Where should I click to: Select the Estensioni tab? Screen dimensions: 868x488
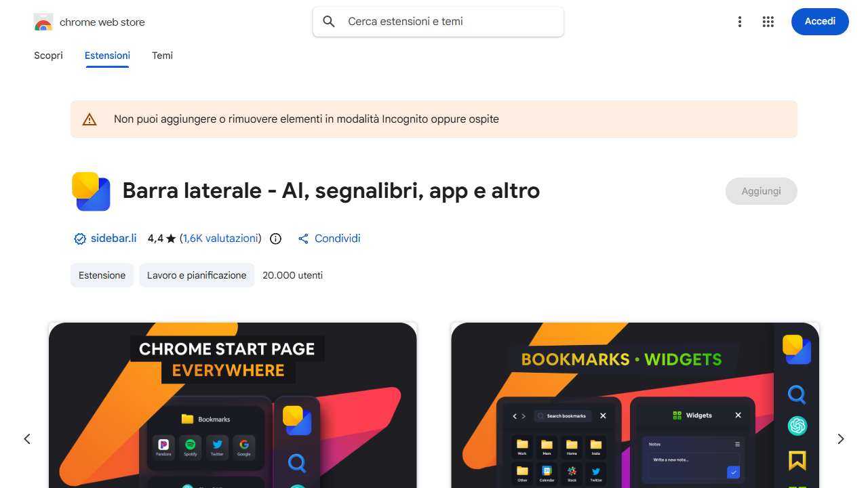pyautogui.click(x=107, y=56)
